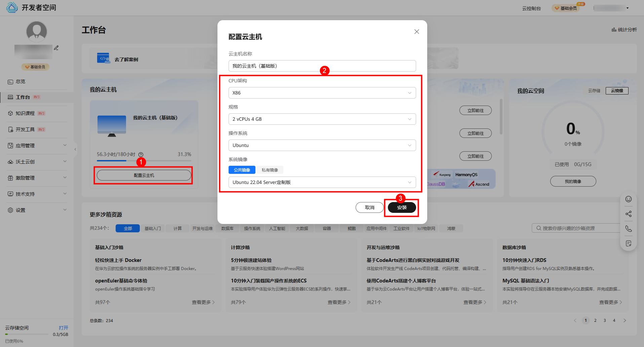644x347 pixels.
Task: Switch to 云存储 tab in 我的云空间
Action: pos(594,91)
